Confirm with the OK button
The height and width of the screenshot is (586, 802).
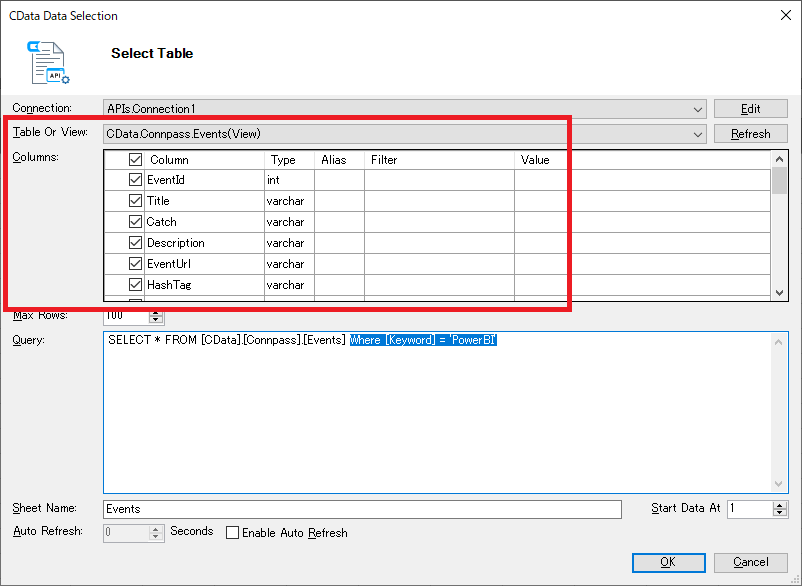pos(669,562)
